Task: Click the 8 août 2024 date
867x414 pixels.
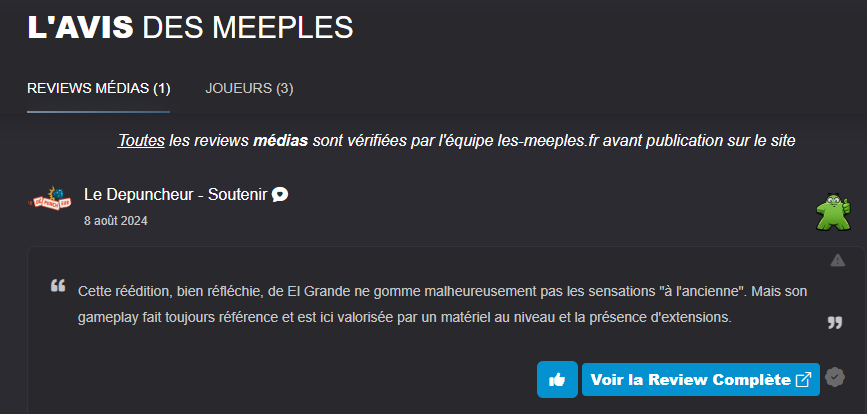Action: tap(116, 221)
